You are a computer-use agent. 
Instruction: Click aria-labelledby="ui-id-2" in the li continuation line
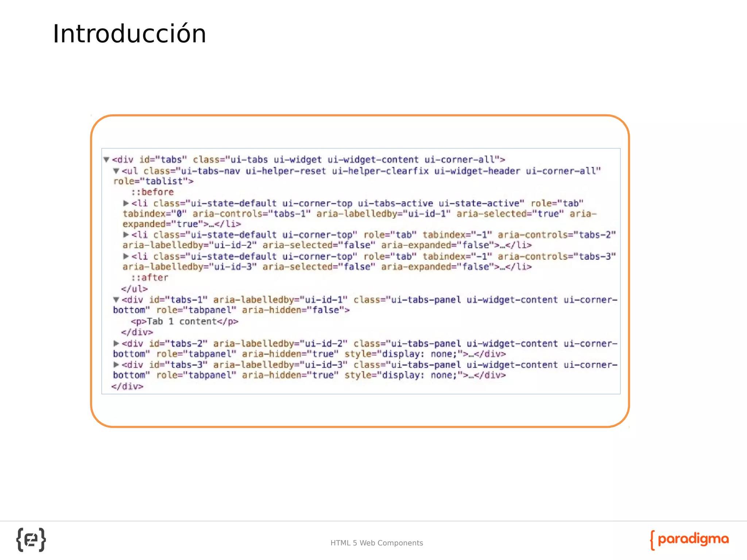190,245
